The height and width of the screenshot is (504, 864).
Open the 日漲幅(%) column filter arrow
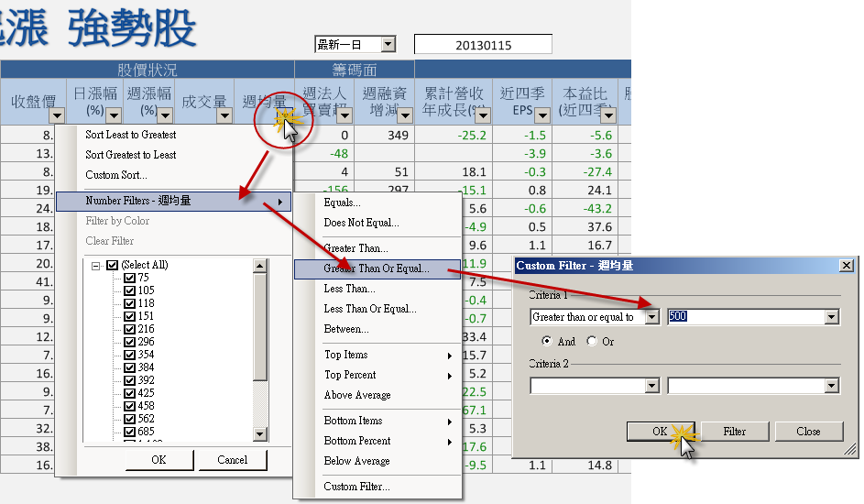[x=114, y=115]
